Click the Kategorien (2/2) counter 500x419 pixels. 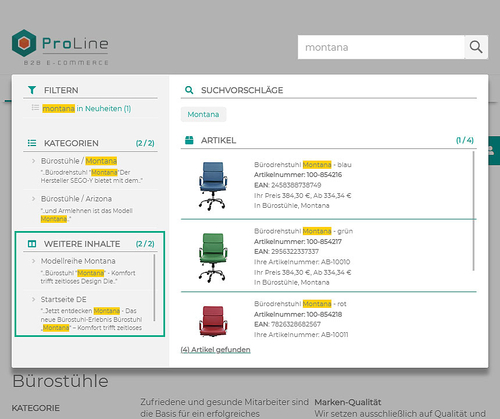pos(145,143)
